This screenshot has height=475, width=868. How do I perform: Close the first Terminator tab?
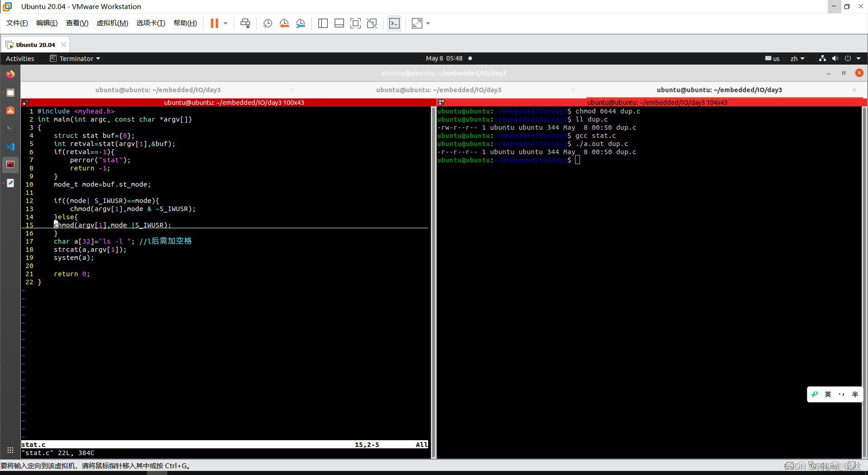point(292,90)
